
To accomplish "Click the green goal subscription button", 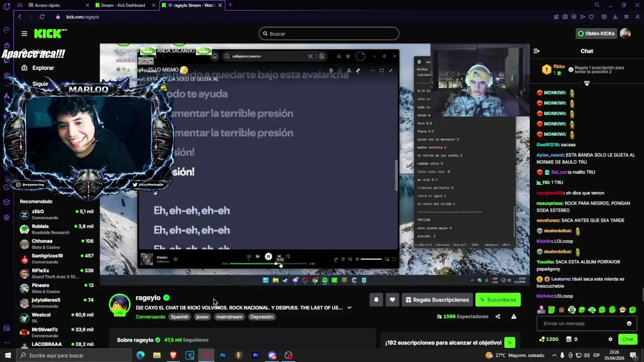I will click(x=510, y=343).
